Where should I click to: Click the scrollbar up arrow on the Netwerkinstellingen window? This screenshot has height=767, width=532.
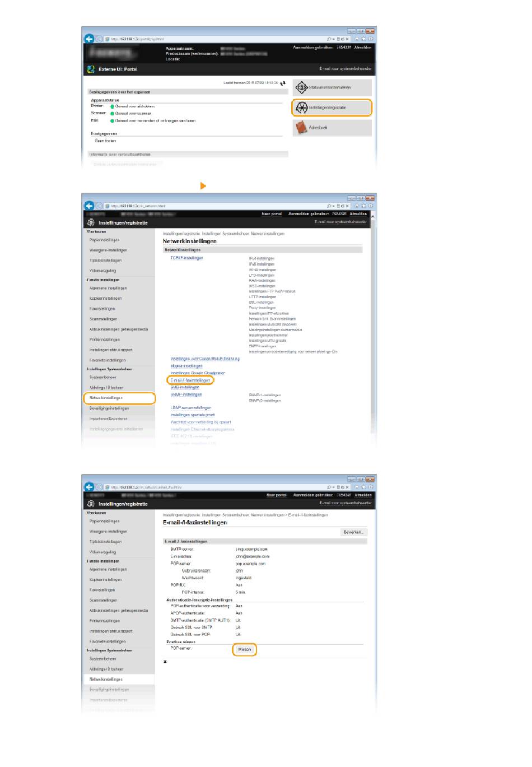[373, 215]
